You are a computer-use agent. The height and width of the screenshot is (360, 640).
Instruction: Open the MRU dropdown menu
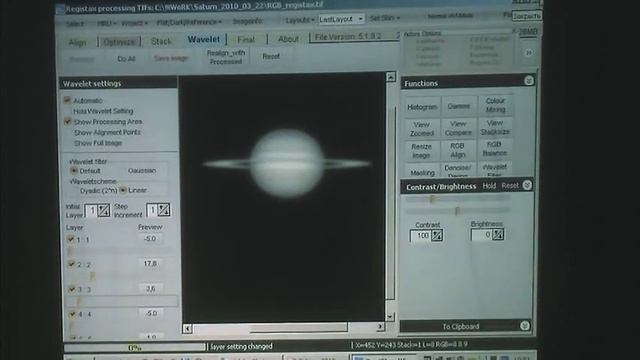(x=106, y=23)
